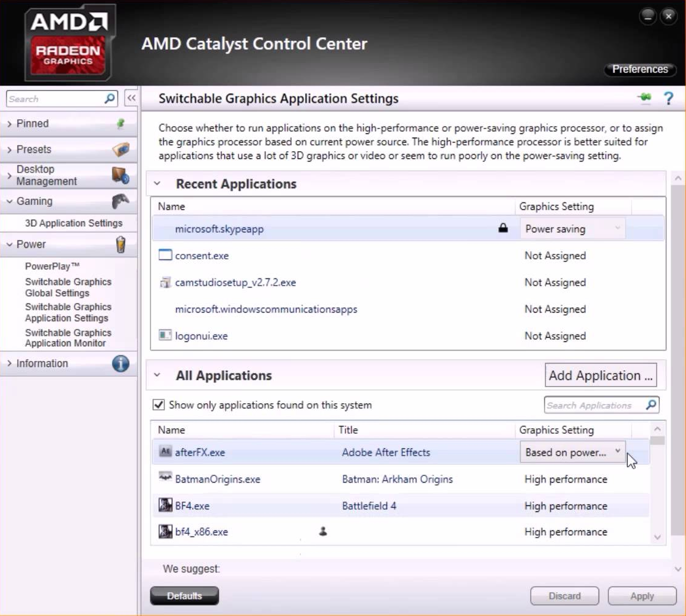
Task: Click the Information blue info icon
Action: pyautogui.click(x=120, y=363)
